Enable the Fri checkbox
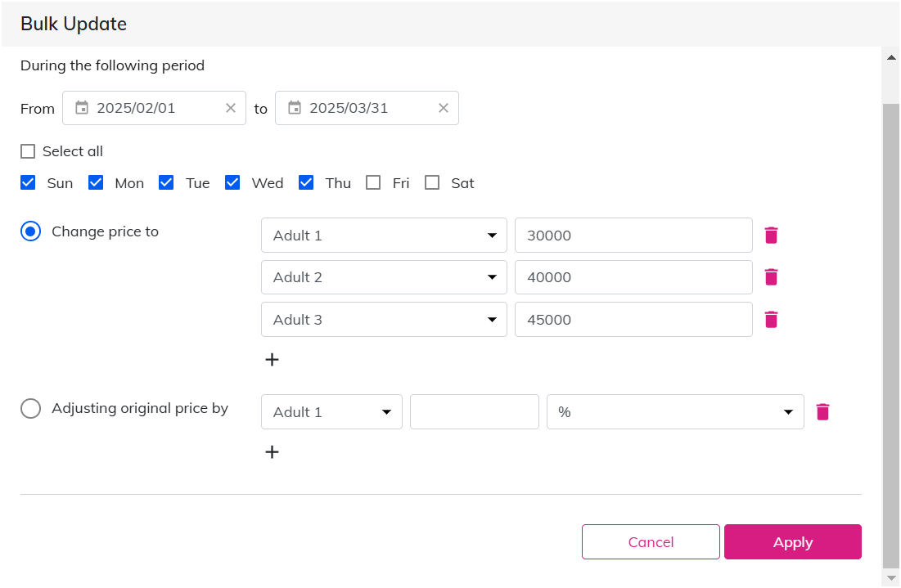901x588 pixels. pos(373,182)
